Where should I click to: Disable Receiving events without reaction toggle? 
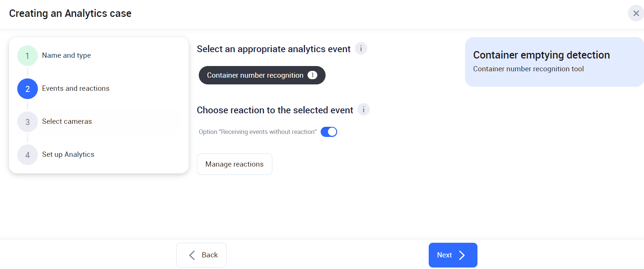(329, 132)
